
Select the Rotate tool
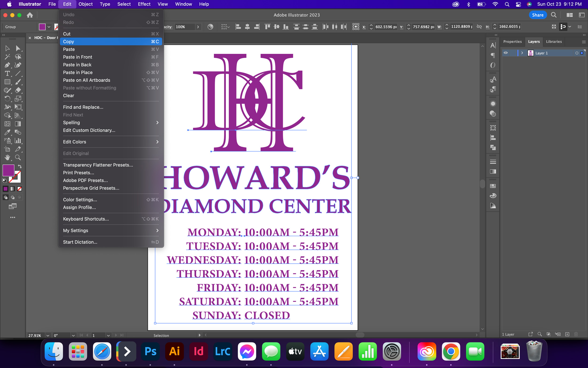point(7,99)
